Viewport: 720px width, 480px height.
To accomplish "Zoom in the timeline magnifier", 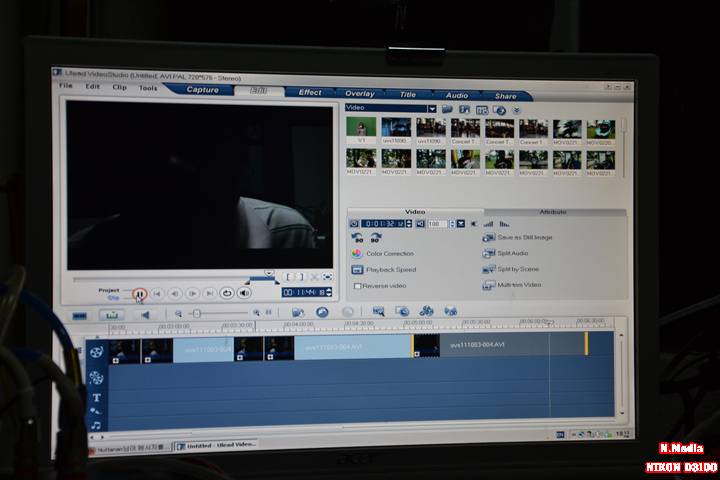I will pos(257,313).
